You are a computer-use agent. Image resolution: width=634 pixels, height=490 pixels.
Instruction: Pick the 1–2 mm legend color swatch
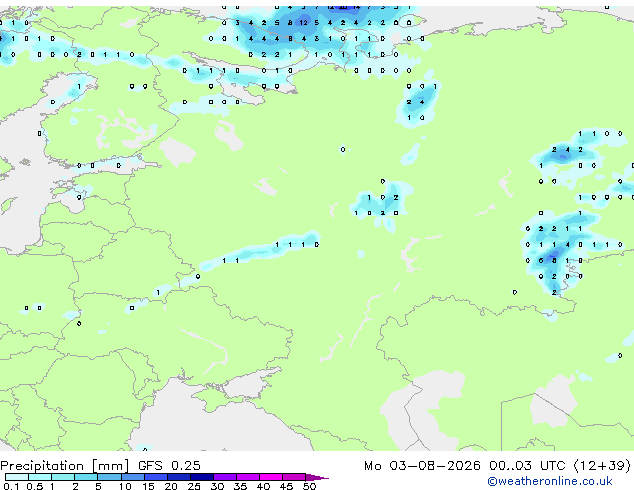coord(63,477)
